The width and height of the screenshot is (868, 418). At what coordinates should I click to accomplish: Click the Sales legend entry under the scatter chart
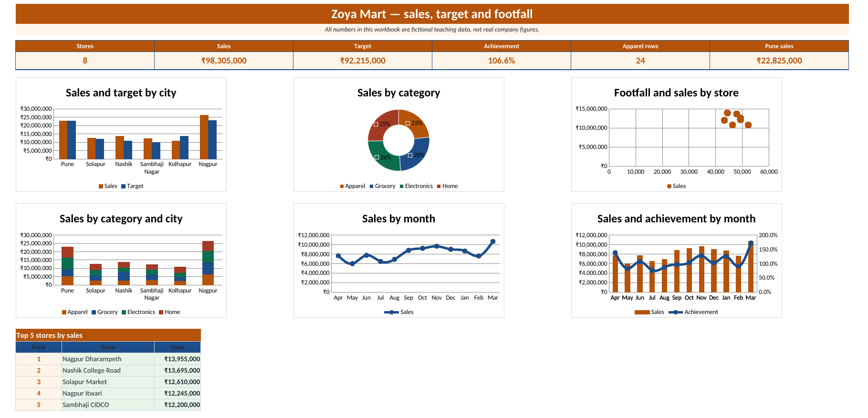[x=676, y=186]
